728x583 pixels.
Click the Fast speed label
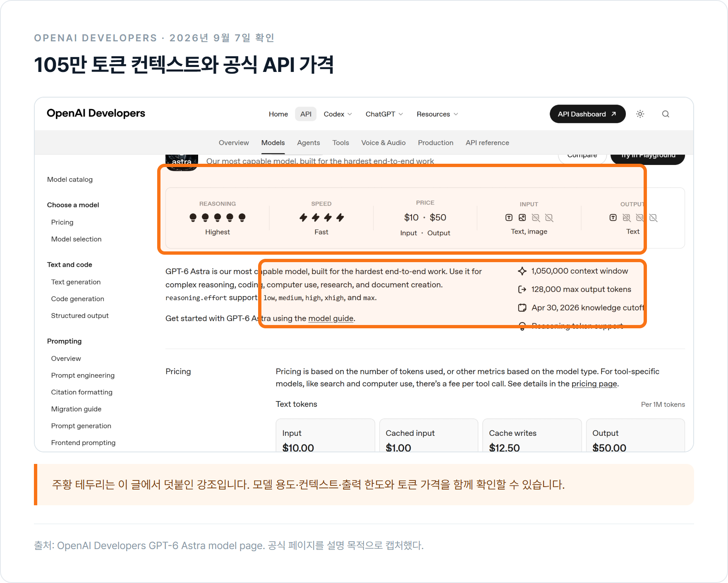(321, 232)
